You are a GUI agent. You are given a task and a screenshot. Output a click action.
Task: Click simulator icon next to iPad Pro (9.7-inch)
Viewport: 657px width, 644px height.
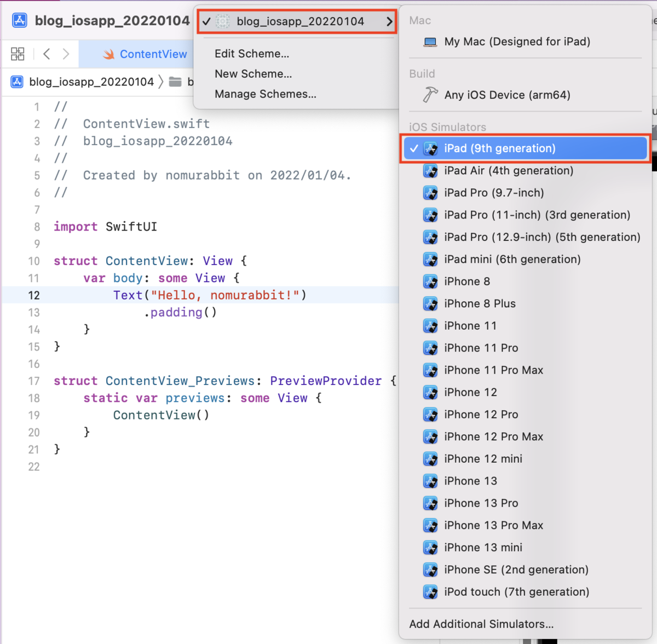tap(431, 193)
